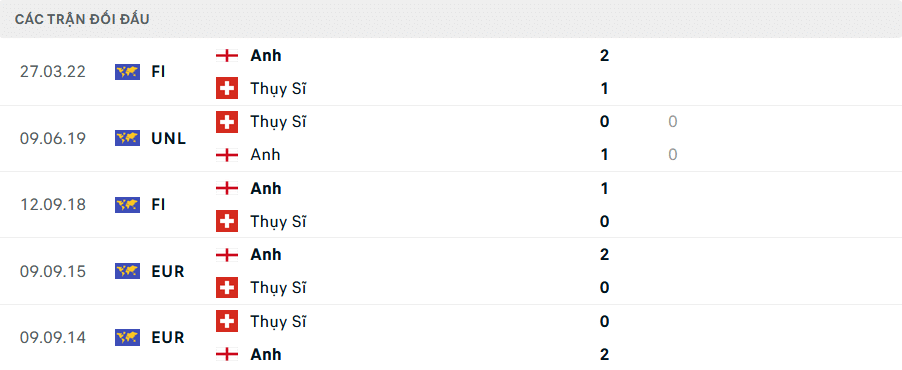
Task: Open the match dated 12.09.18
Action: 451,205
